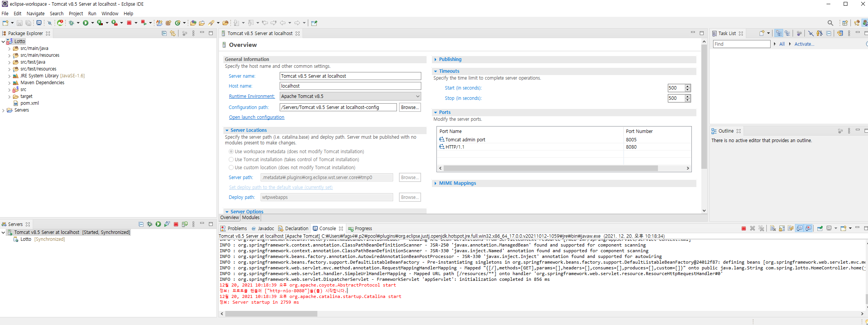868x325 pixels.
Task: Switch to the Modules tab of server editor
Action: [251, 218]
